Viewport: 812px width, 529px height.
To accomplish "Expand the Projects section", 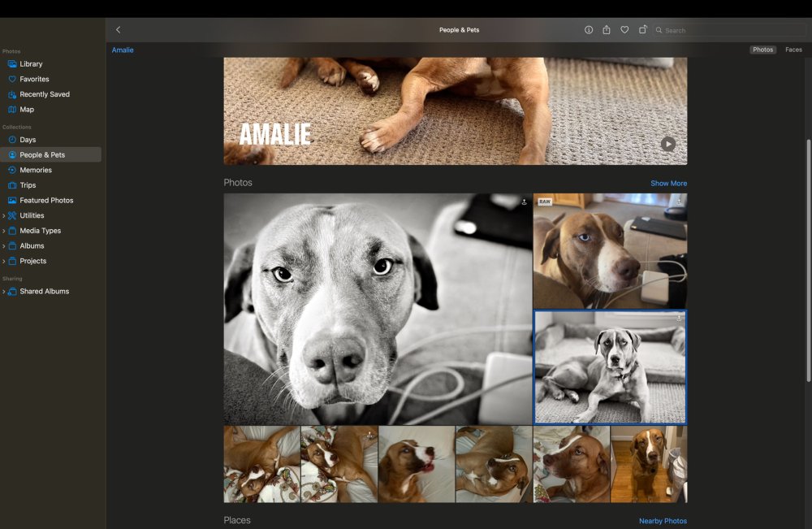I will click(x=3, y=261).
